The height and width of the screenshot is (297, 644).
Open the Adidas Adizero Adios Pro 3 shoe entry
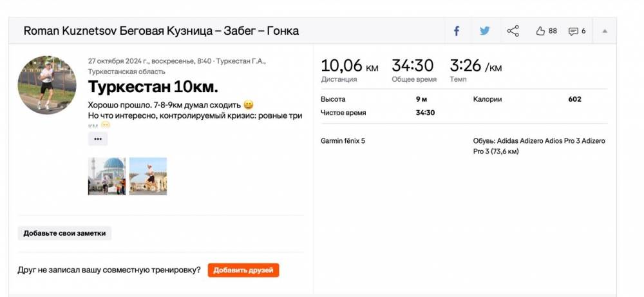tap(538, 146)
